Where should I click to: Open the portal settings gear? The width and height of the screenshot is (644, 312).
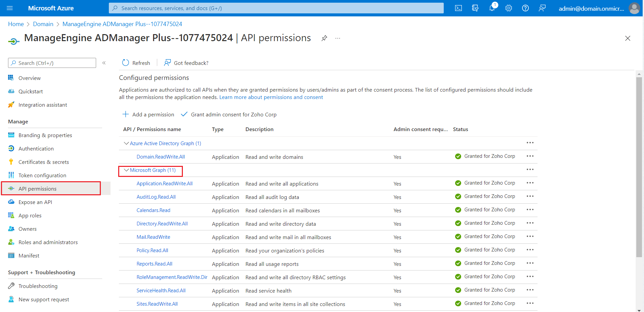tap(508, 8)
